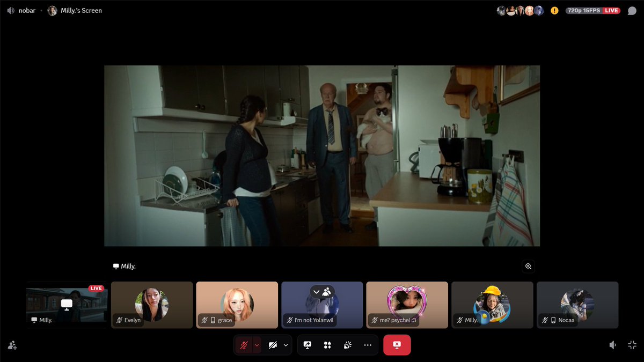Click the red LIVE badge on Milly.'s tile

96,289
